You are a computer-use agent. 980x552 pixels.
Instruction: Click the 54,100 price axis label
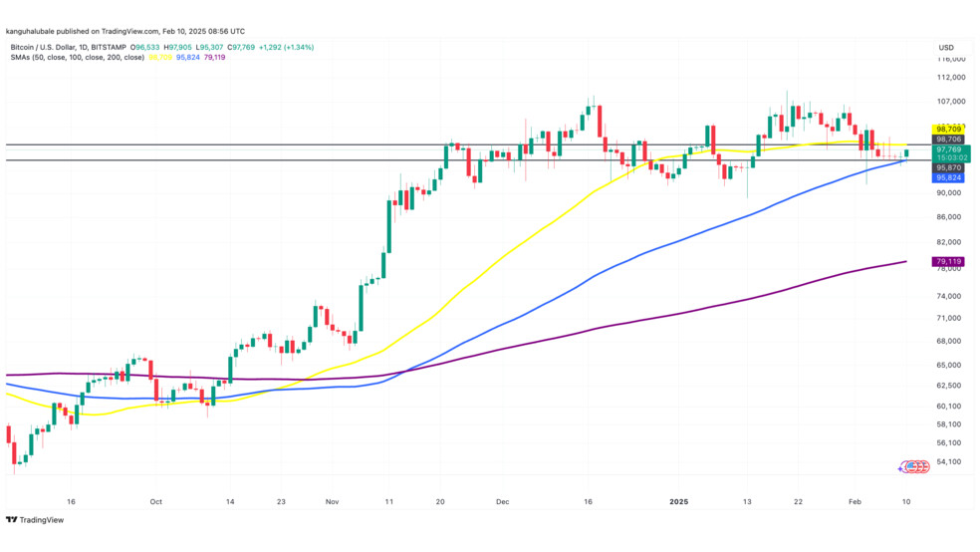click(949, 462)
